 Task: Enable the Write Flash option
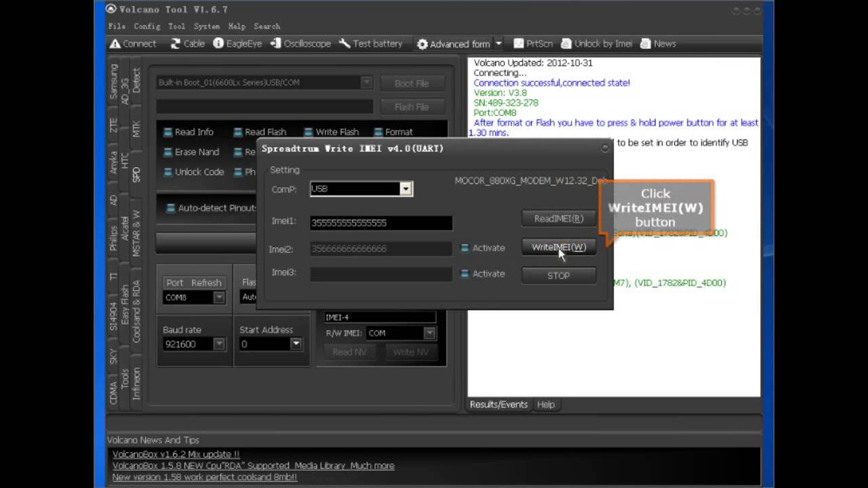pyautogui.click(x=309, y=132)
